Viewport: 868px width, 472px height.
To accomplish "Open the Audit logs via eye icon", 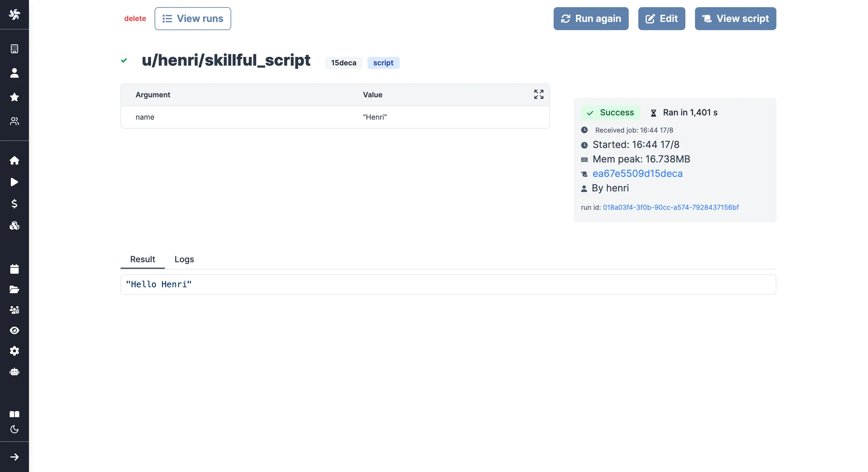I will [15, 330].
